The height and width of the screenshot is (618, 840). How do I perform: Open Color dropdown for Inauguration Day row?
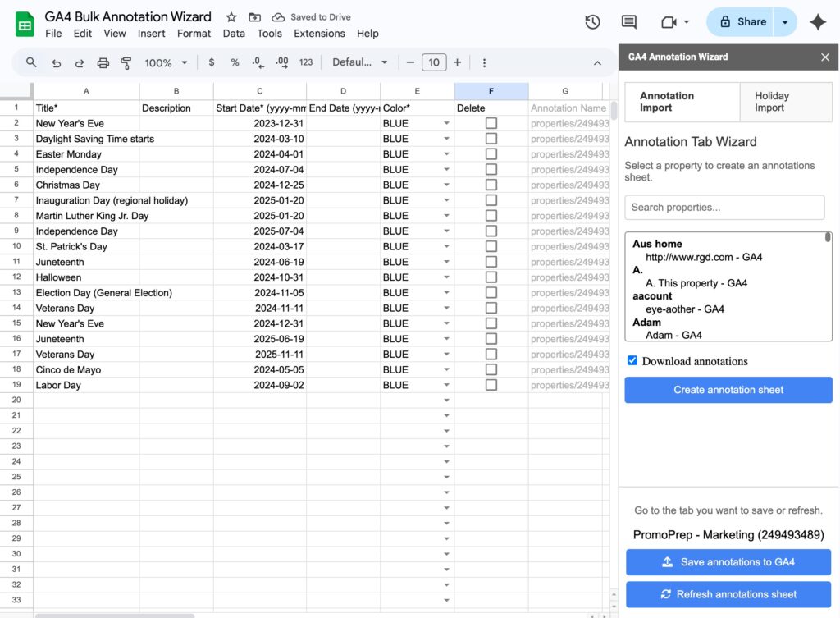click(x=446, y=200)
